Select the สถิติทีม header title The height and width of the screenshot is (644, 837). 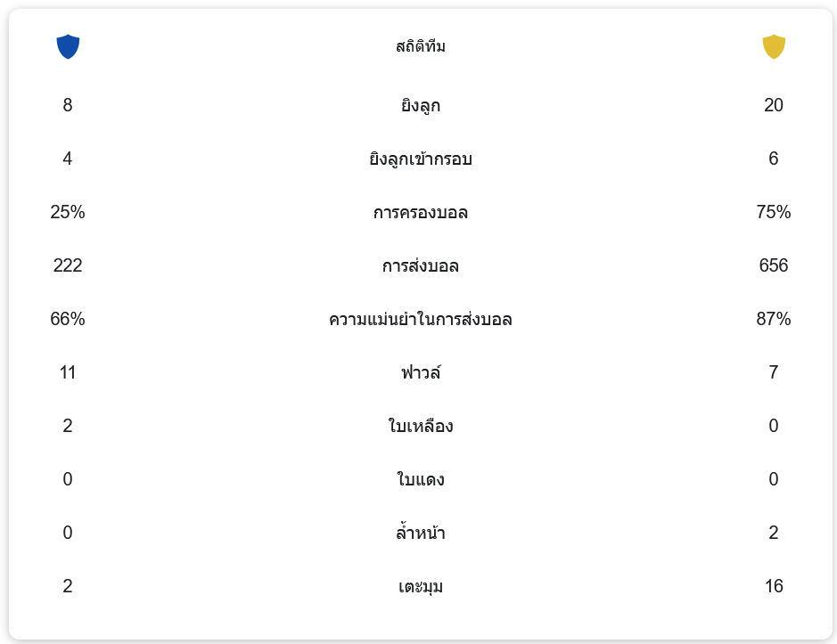[421, 46]
